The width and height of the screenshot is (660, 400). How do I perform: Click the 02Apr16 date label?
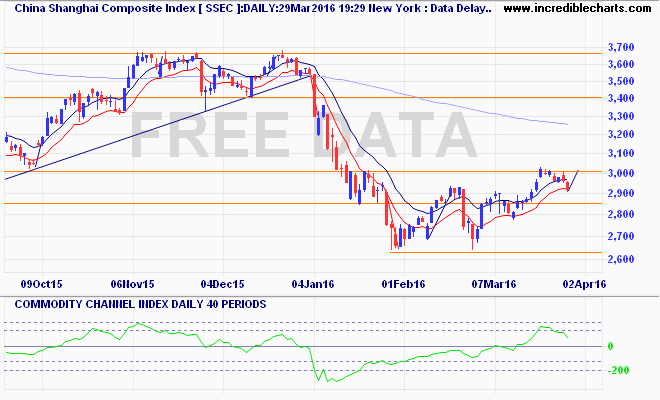(584, 284)
